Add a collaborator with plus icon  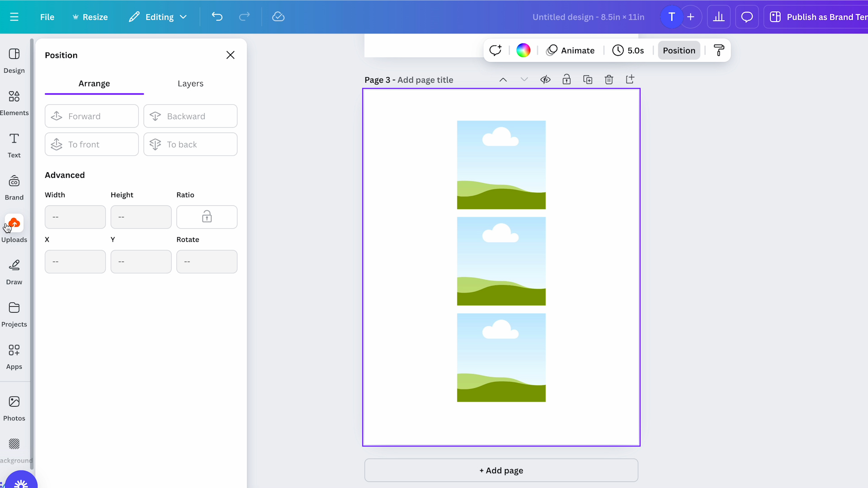(691, 17)
